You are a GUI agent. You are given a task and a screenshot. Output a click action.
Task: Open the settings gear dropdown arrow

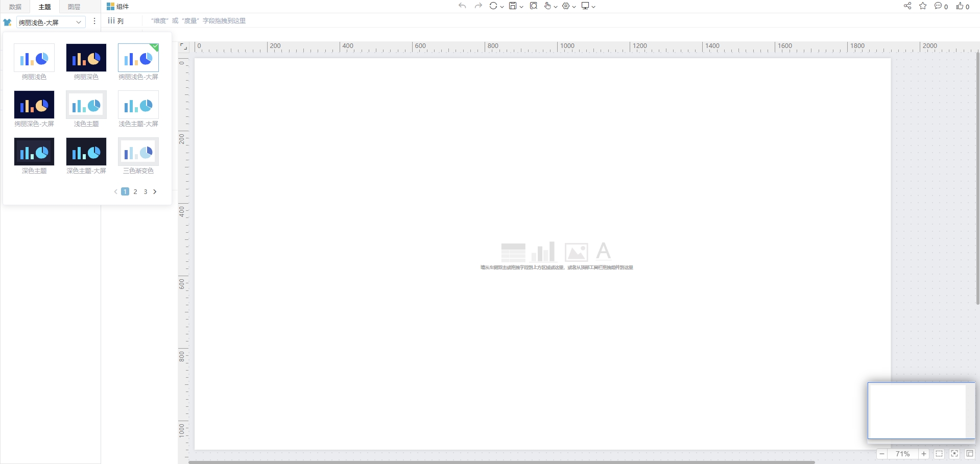point(575,7)
